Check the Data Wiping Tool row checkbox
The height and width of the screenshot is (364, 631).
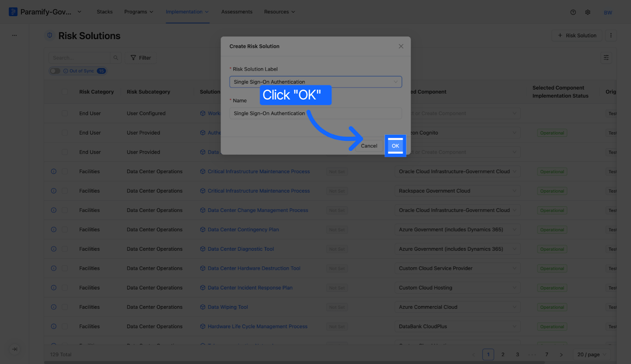[x=65, y=307]
